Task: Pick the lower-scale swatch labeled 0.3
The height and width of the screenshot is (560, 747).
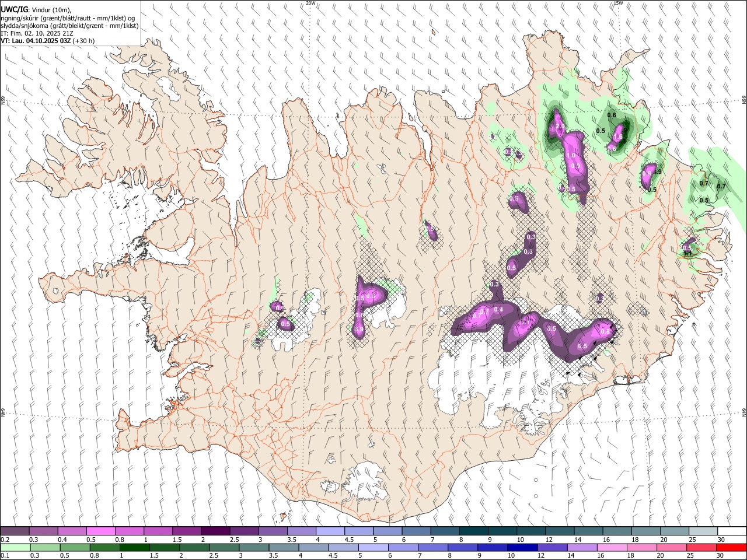Action: [45, 547]
